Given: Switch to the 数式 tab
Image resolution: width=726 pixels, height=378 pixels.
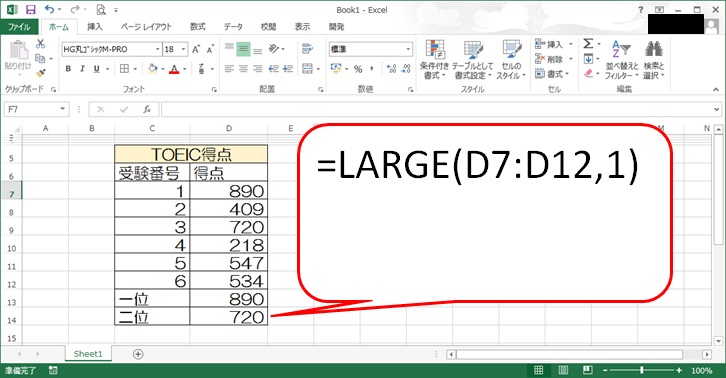Looking at the screenshot, I should point(198,27).
